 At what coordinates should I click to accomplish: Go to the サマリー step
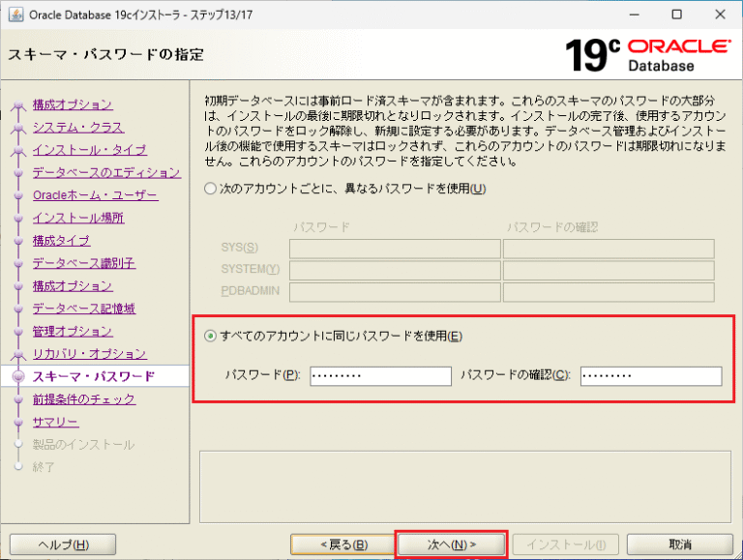pos(55,422)
